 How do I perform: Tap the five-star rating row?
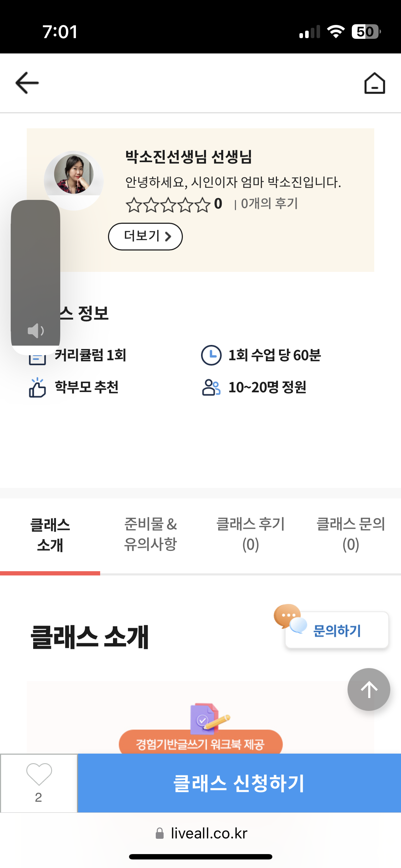point(168,205)
